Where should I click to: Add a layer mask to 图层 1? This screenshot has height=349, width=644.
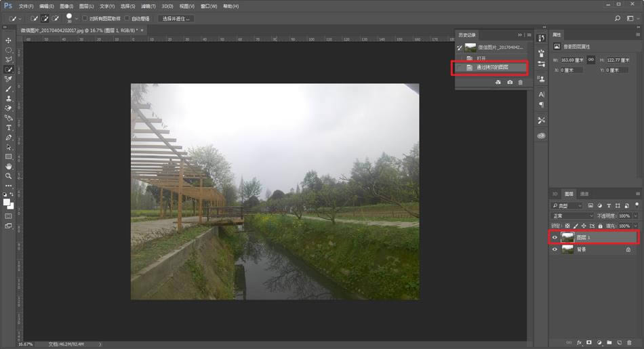(589, 343)
